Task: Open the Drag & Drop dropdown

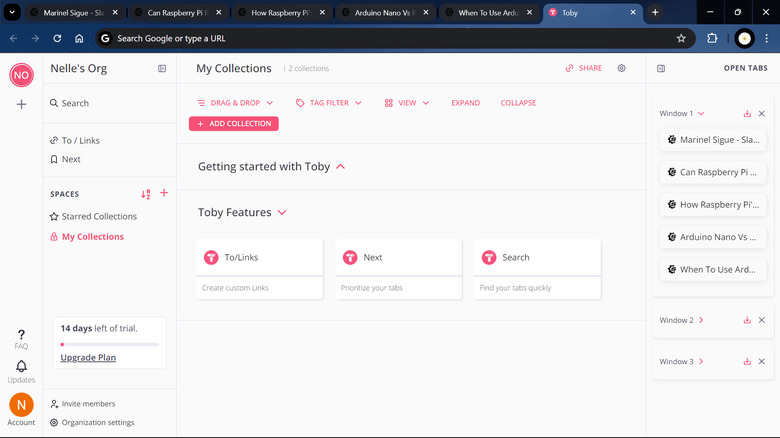Action: point(235,103)
